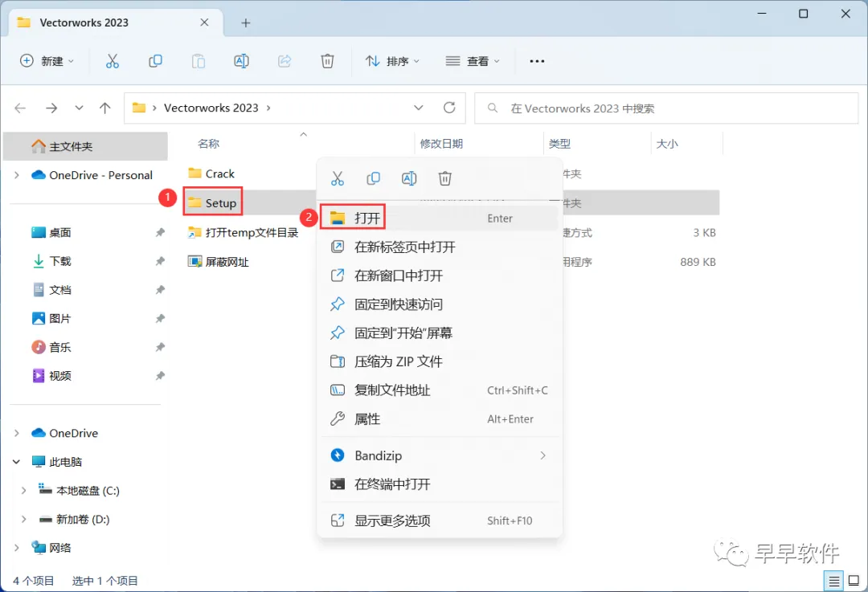868x592 pixels.
Task: Select the 打开temp文件目录 shortcut
Action: [x=243, y=232]
